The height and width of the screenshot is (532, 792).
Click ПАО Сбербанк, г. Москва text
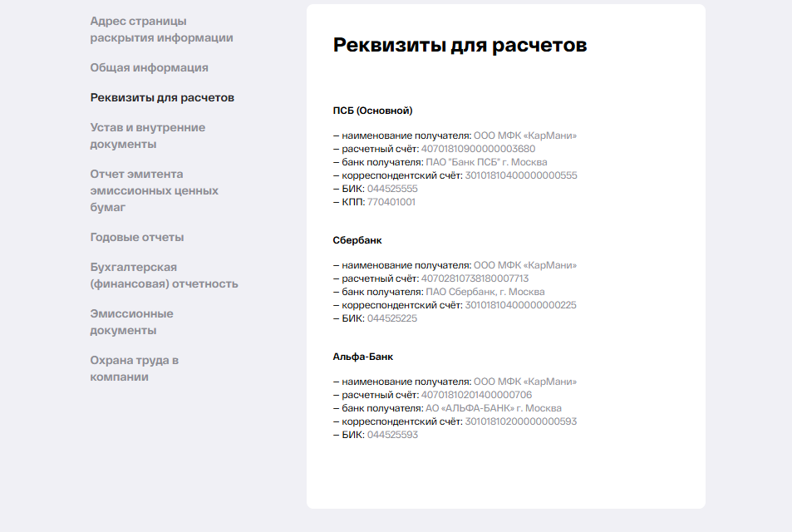click(485, 292)
